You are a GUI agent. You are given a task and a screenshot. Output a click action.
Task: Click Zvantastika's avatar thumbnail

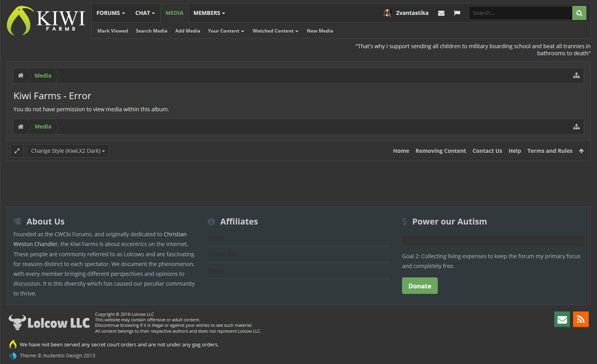[388, 13]
